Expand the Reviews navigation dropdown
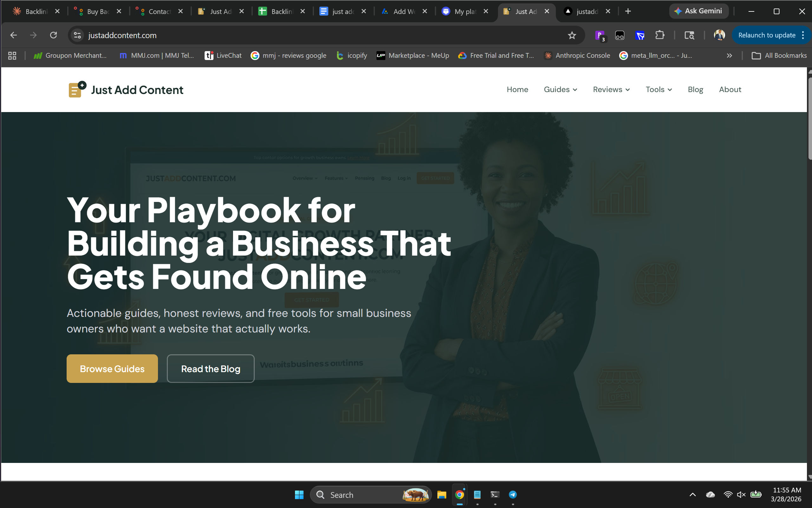 point(611,89)
